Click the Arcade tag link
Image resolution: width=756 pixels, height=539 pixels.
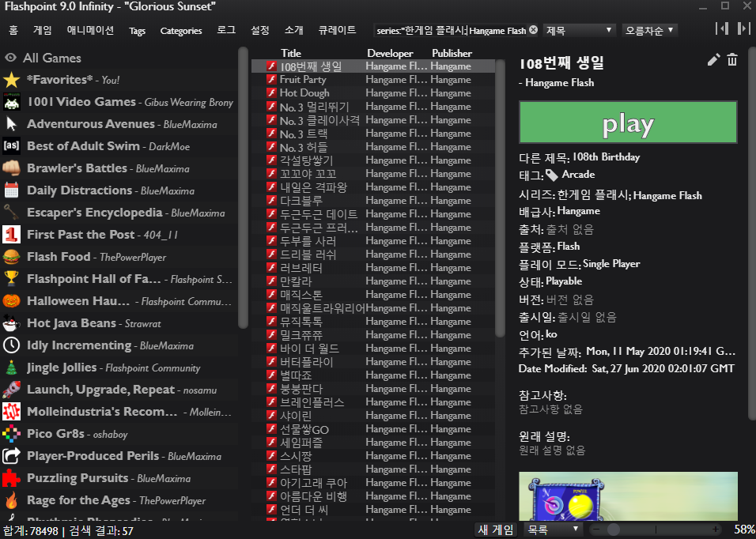coord(578,175)
